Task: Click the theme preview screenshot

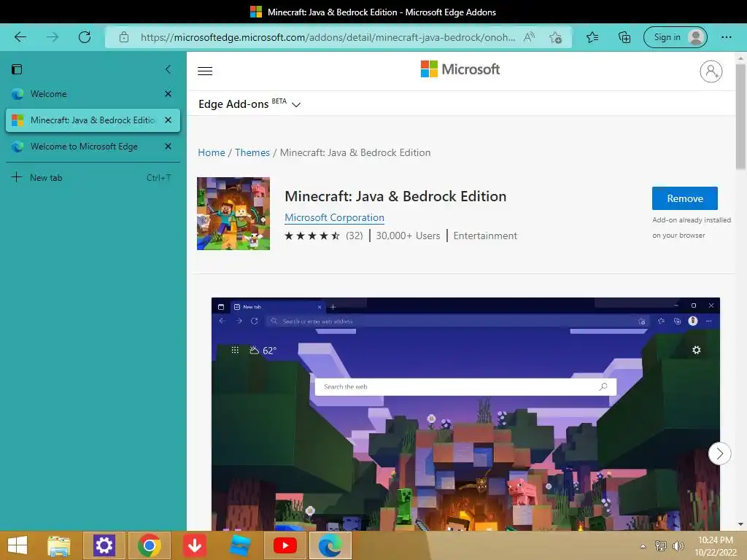Action: (465, 414)
